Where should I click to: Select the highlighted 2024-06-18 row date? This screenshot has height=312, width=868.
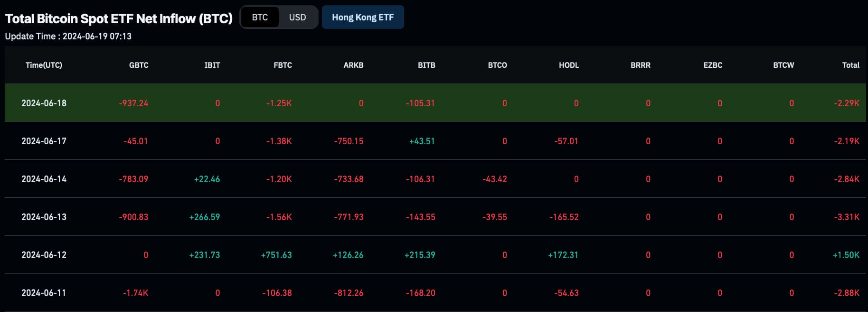(x=44, y=103)
